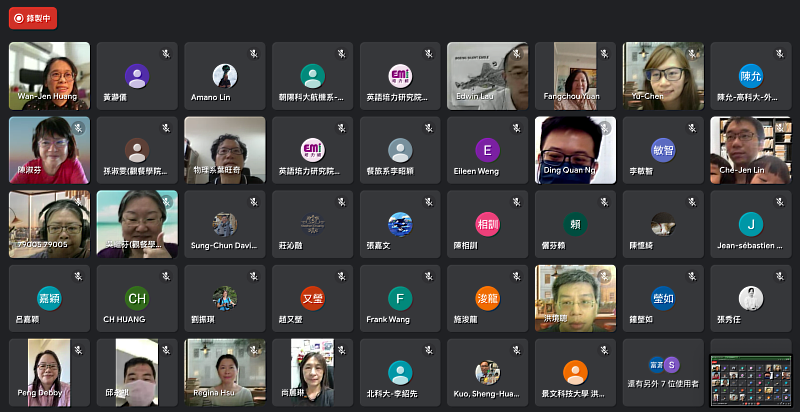
Task: Click the name label 莊沁融
Action: point(291,245)
